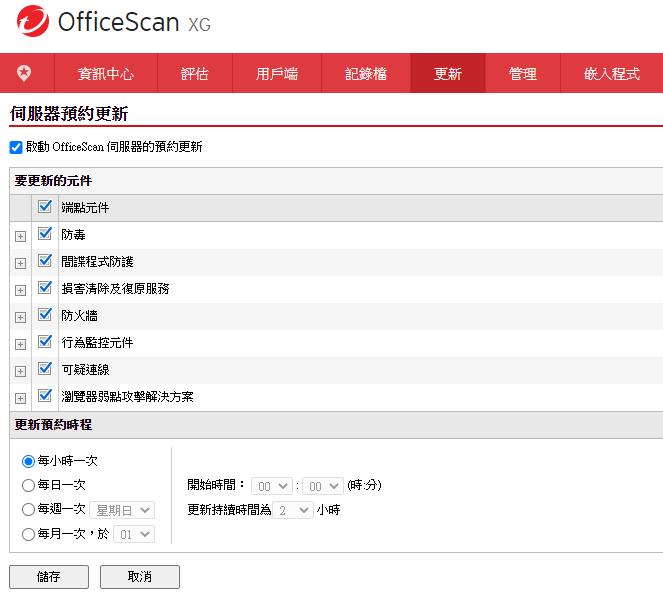Expand the 損害清除及復原服務 row
663x610 pixels.
20,290
